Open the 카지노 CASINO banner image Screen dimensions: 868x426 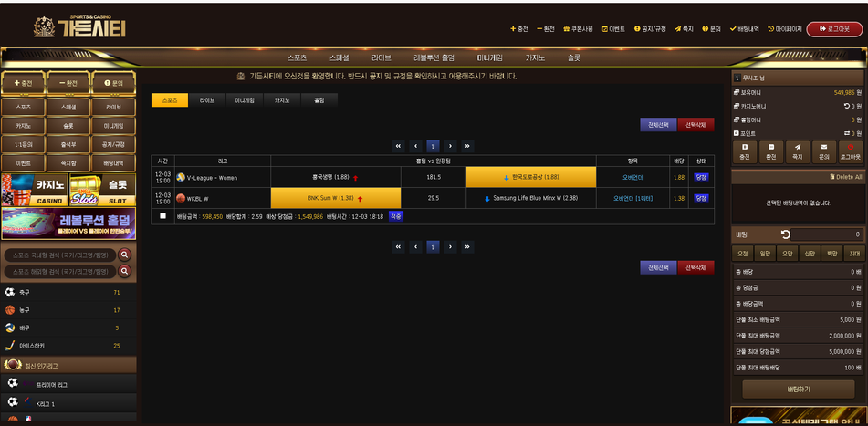(x=35, y=190)
